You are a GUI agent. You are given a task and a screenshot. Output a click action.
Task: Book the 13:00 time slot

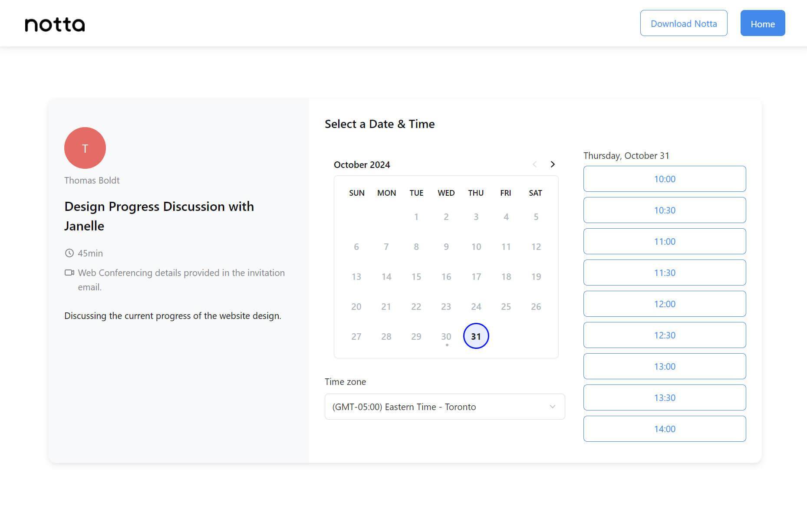point(665,366)
